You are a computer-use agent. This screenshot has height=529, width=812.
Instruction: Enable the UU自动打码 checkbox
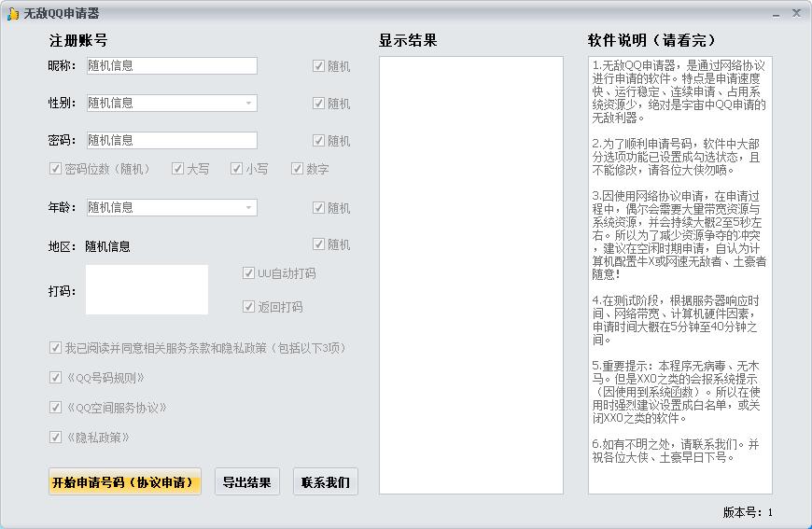pyautogui.click(x=249, y=273)
